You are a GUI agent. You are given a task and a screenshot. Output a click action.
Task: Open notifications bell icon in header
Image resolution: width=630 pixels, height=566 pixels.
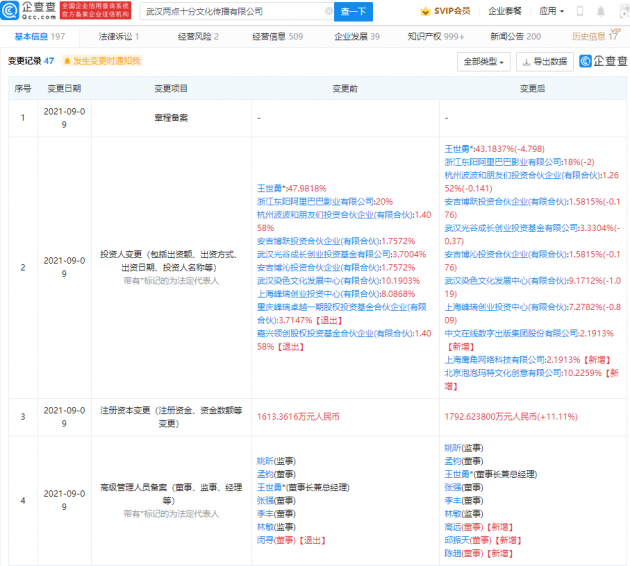(x=601, y=11)
